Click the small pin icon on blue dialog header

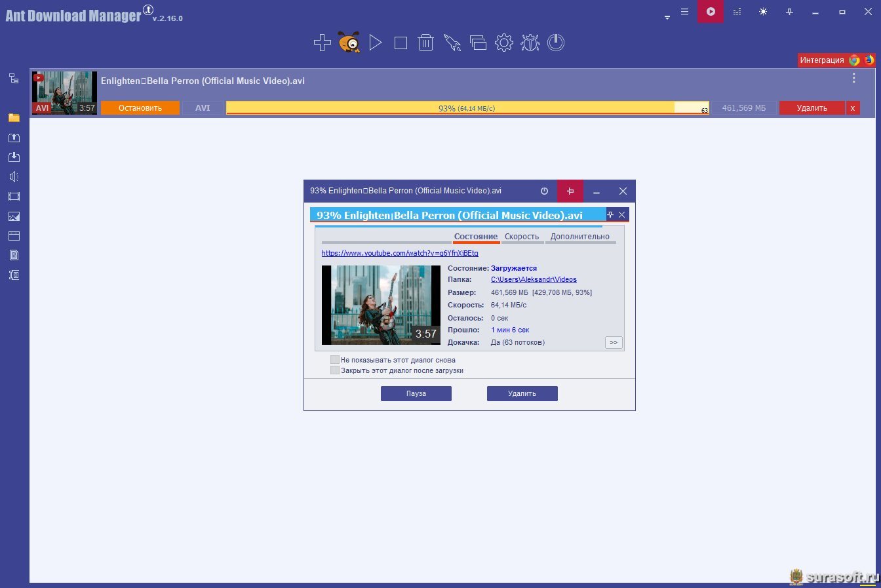610,214
